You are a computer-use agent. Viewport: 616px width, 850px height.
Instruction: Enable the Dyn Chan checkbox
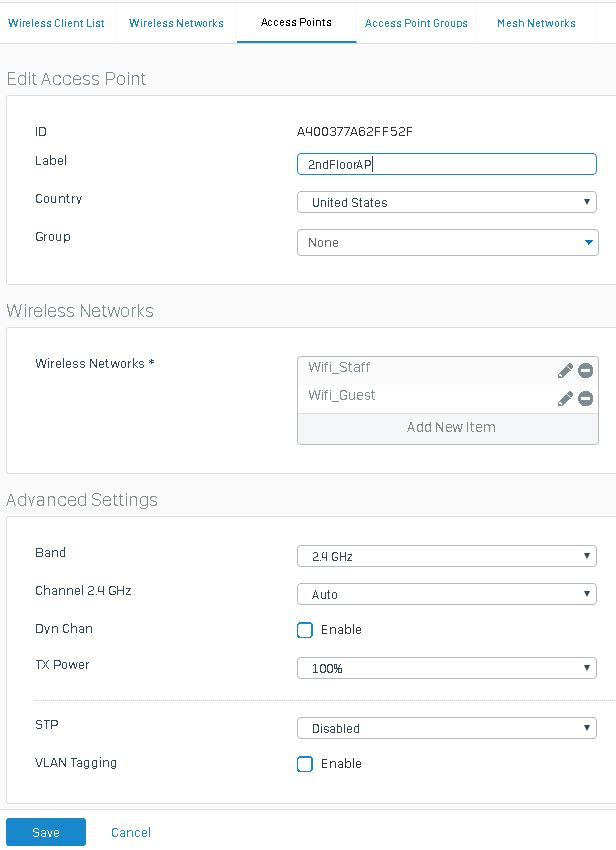coord(305,630)
